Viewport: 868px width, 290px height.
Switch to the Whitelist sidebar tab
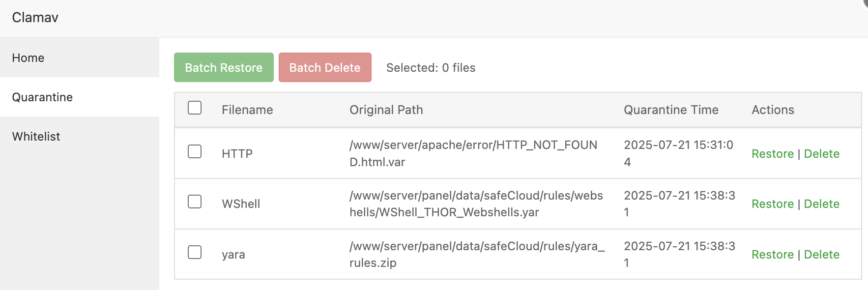click(x=36, y=137)
